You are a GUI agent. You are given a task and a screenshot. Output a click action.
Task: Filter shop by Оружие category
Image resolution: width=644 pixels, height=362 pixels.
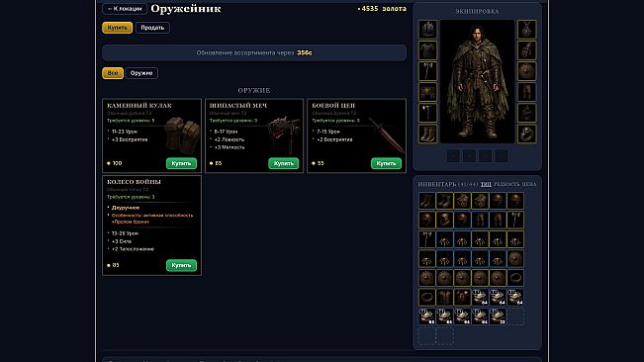pos(141,73)
